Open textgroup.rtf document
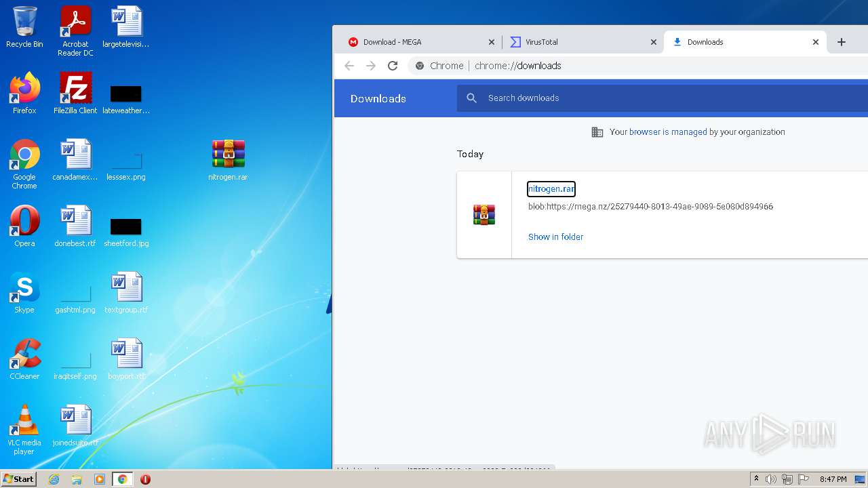Image resolution: width=868 pixels, height=488 pixels. pos(126,293)
